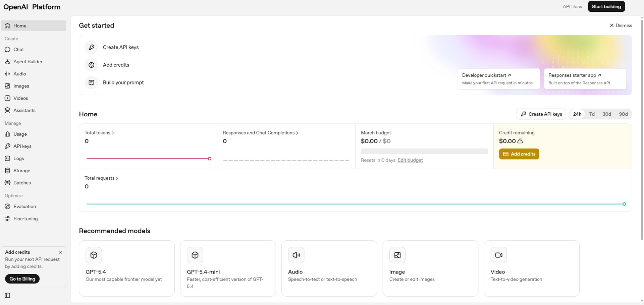Click the Videos play sidebar icon
The height and width of the screenshot is (305, 644).
[7, 98]
